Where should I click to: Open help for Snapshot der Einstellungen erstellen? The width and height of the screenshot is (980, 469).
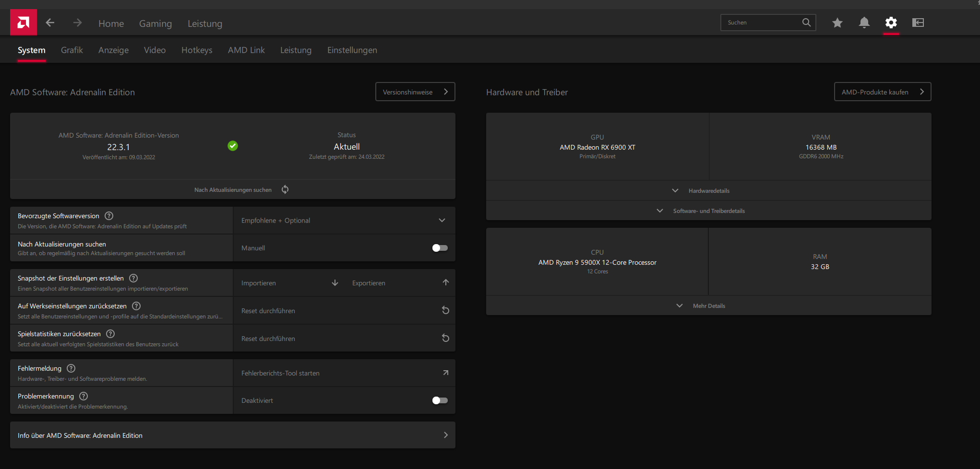[133, 278]
